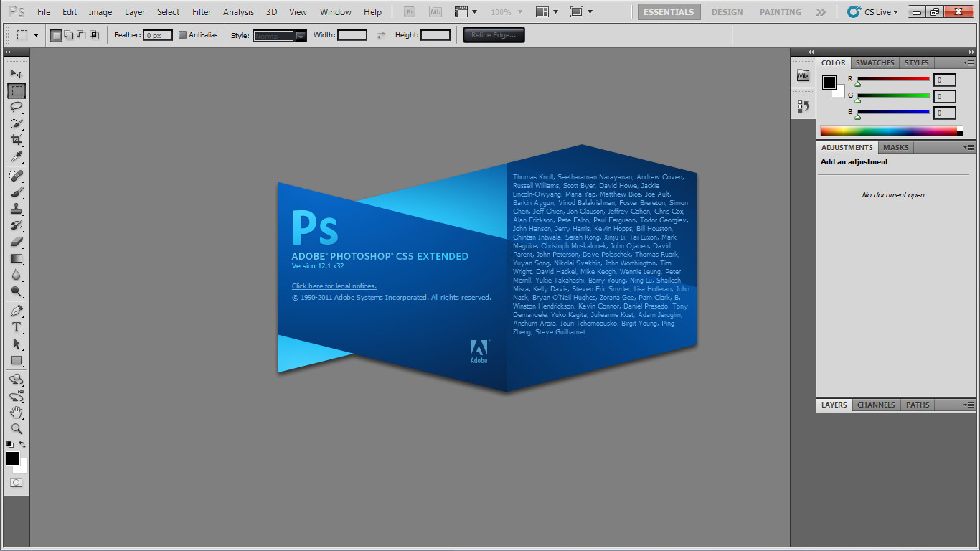Open the Filter menu

click(x=202, y=12)
